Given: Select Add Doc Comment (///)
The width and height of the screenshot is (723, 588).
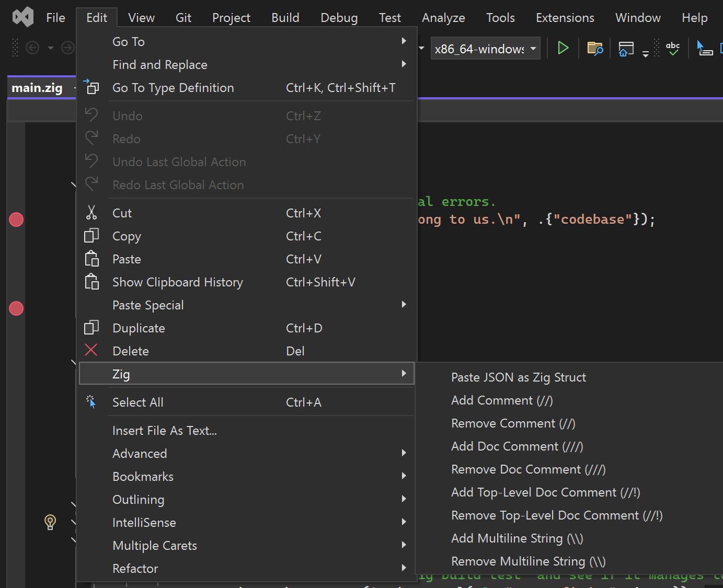Looking at the screenshot, I should point(517,446).
